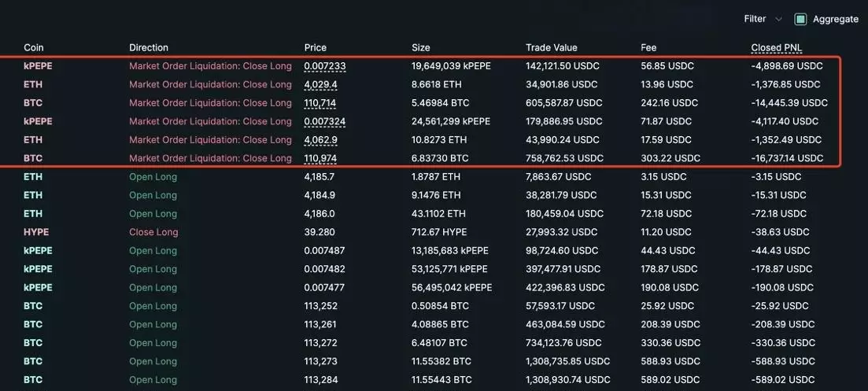Click the Filter chevron arrow

click(778, 19)
